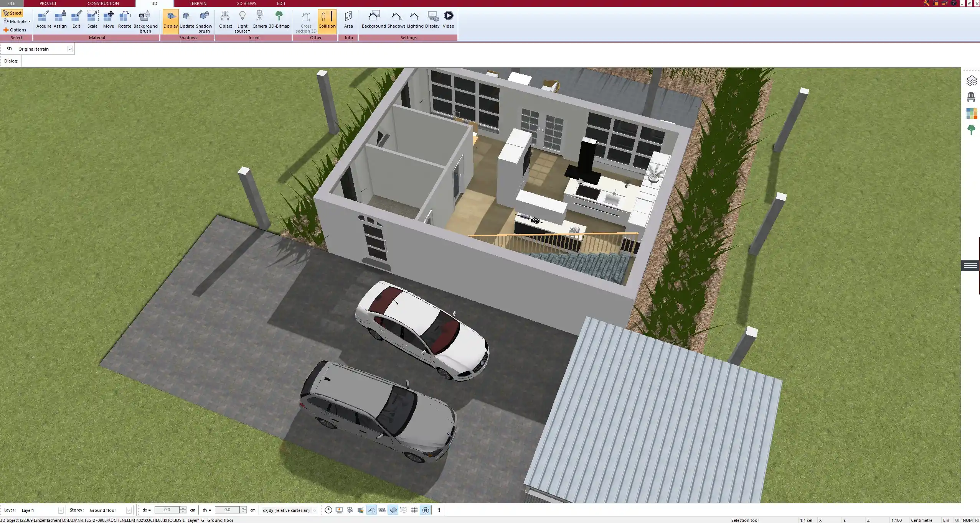
Task: Insert a Camera
Action: (260, 20)
